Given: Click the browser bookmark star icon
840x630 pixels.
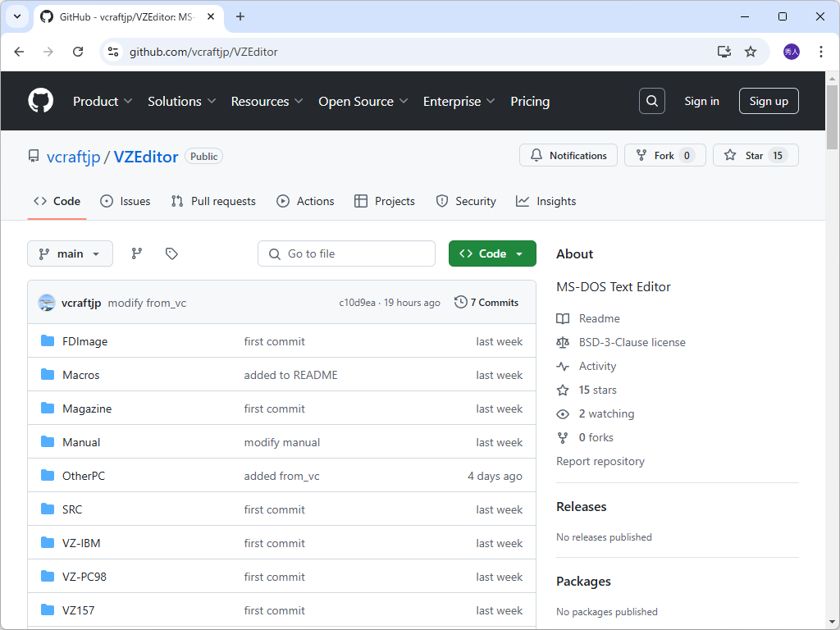Looking at the screenshot, I should point(750,51).
